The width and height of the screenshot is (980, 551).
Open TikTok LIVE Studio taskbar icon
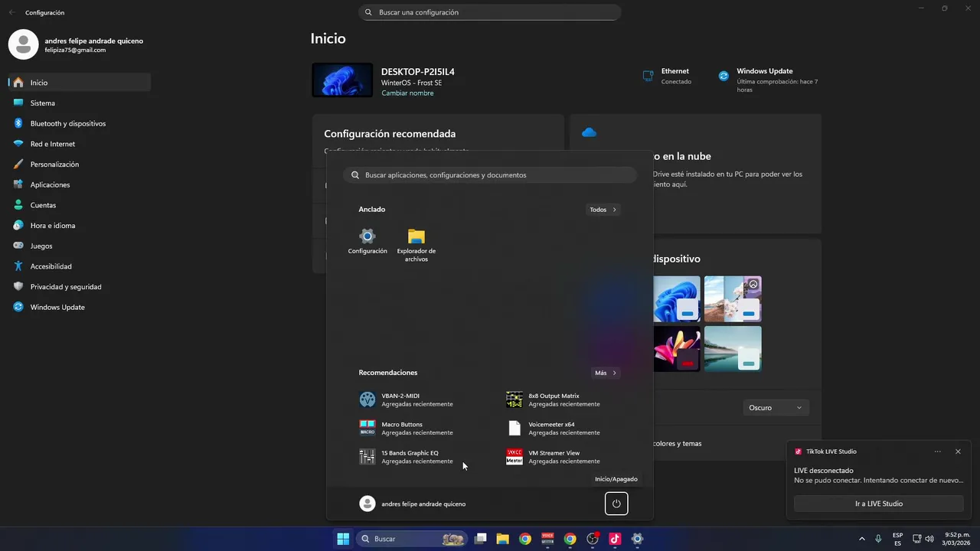(x=615, y=539)
